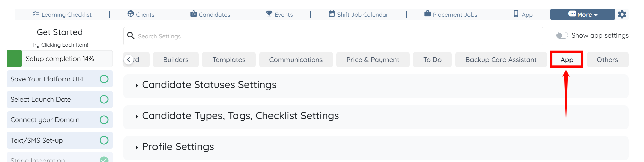
Task: Open Events with trophy icon
Action: tap(279, 14)
